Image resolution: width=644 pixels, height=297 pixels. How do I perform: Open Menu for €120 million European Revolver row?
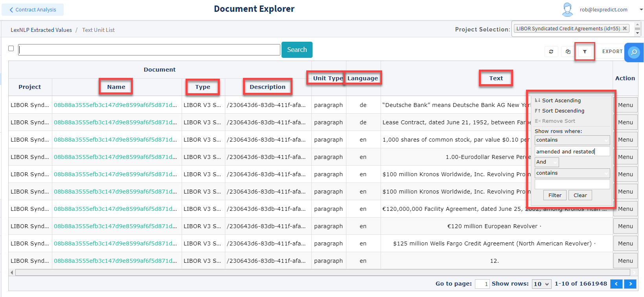(x=625, y=226)
